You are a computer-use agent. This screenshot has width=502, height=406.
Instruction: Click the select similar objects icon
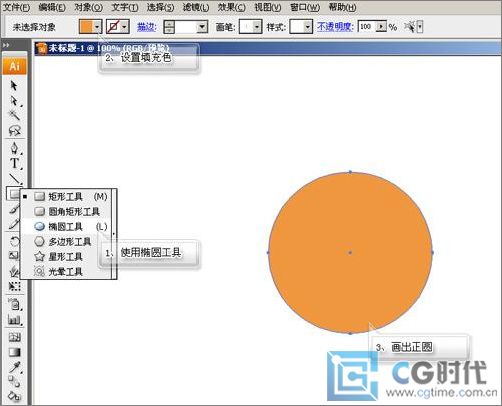point(410,27)
